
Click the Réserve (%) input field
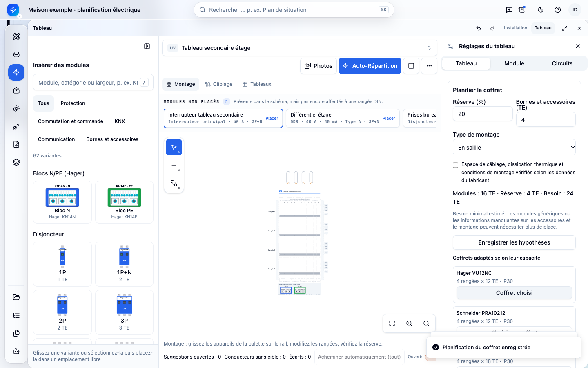(x=483, y=114)
